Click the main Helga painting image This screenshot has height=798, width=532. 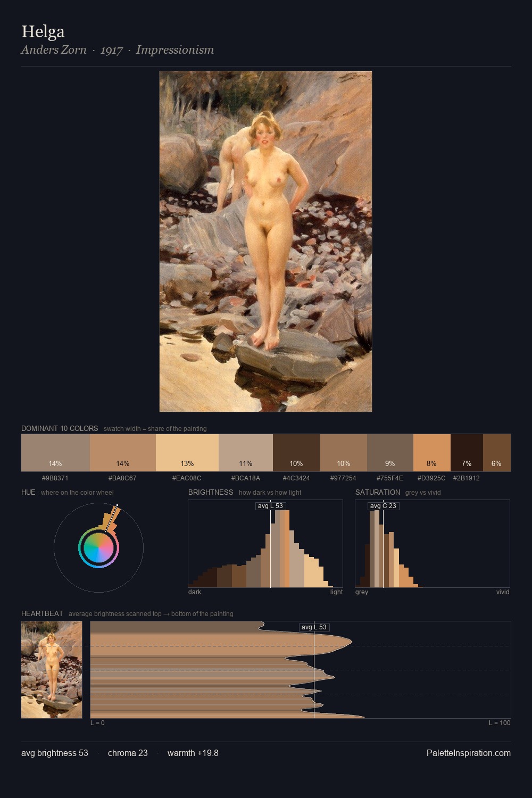point(265,242)
